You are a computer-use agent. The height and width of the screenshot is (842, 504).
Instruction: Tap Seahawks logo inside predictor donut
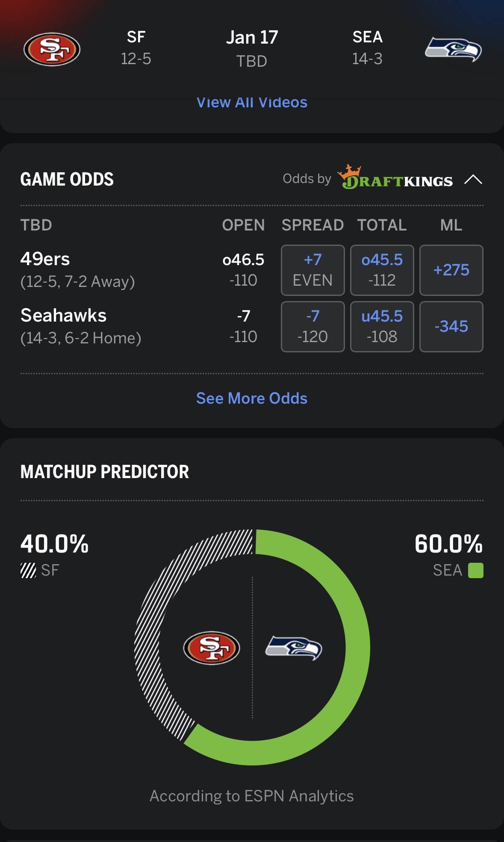(x=294, y=648)
